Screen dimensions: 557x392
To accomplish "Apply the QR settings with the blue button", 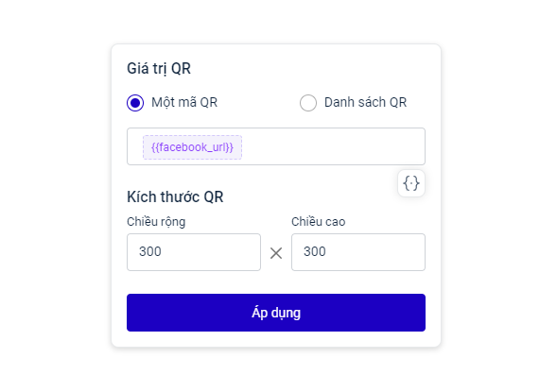I will [276, 313].
